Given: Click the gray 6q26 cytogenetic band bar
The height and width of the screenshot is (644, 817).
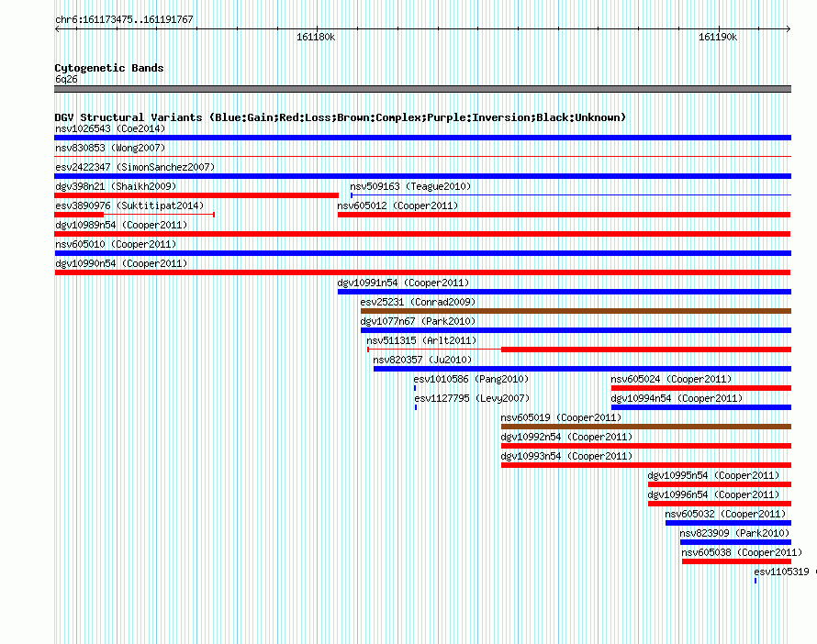Looking at the screenshot, I should tap(422, 89).
